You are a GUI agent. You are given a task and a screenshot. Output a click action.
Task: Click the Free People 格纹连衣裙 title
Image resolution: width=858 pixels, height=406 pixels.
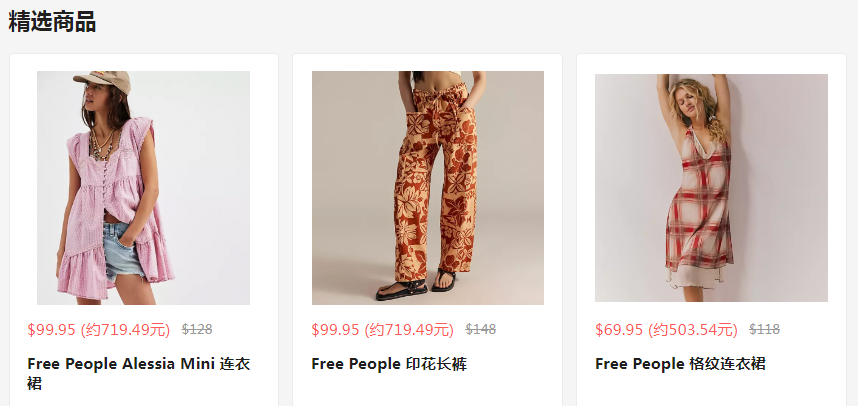[680, 364]
